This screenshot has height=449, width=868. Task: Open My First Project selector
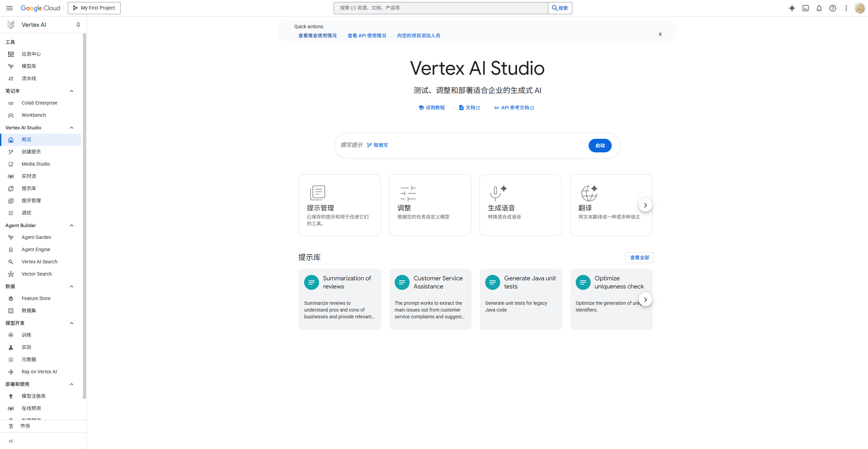(x=94, y=8)
